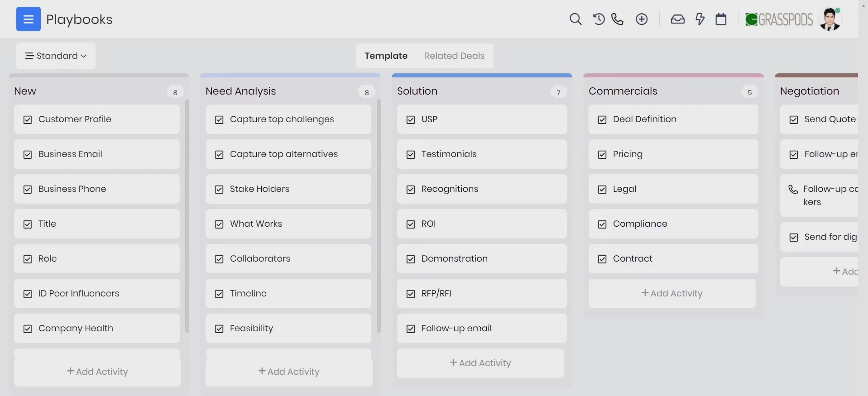Click the search magnifier icon
The height and width of the screenshot is (396, 868).
pyautogui.click(x=575, y=19)
